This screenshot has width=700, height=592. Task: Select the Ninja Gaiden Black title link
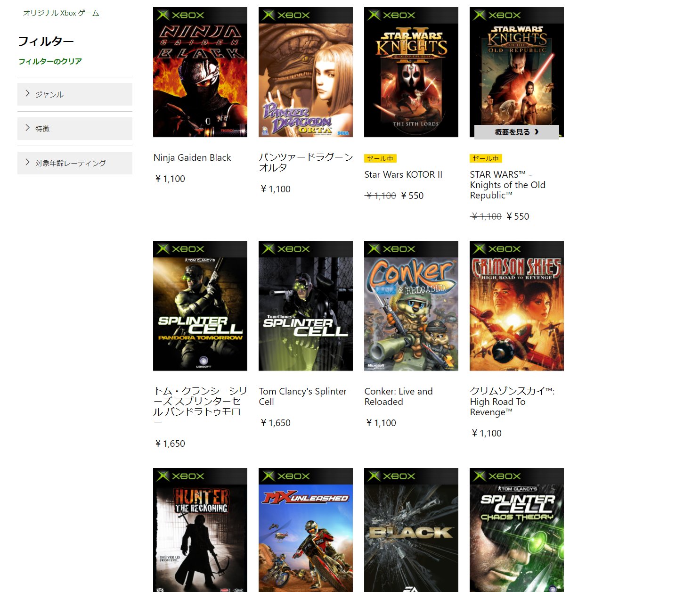pos(192,157)
